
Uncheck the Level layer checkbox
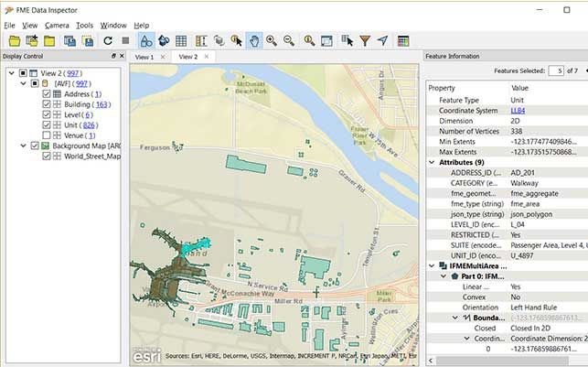47,114
